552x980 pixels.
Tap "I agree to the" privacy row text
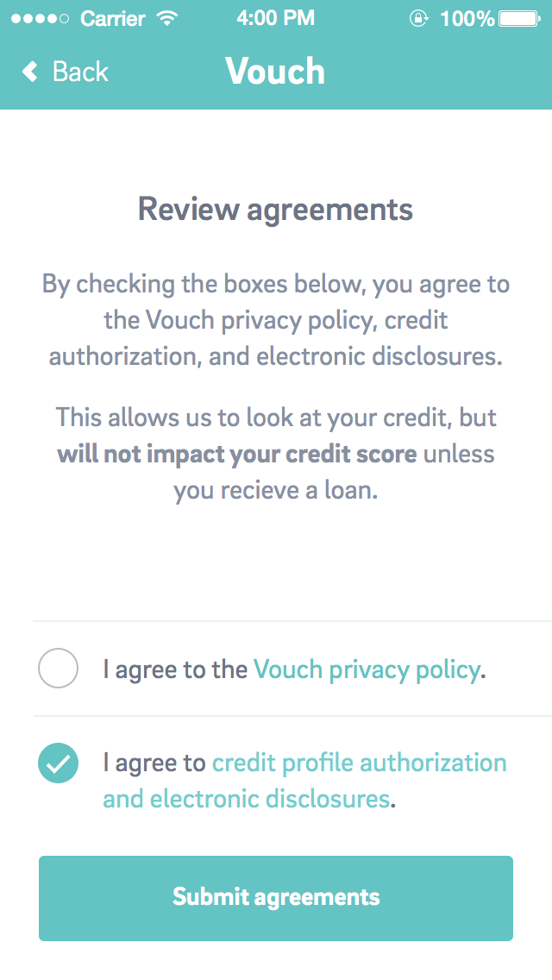point(176,669)
